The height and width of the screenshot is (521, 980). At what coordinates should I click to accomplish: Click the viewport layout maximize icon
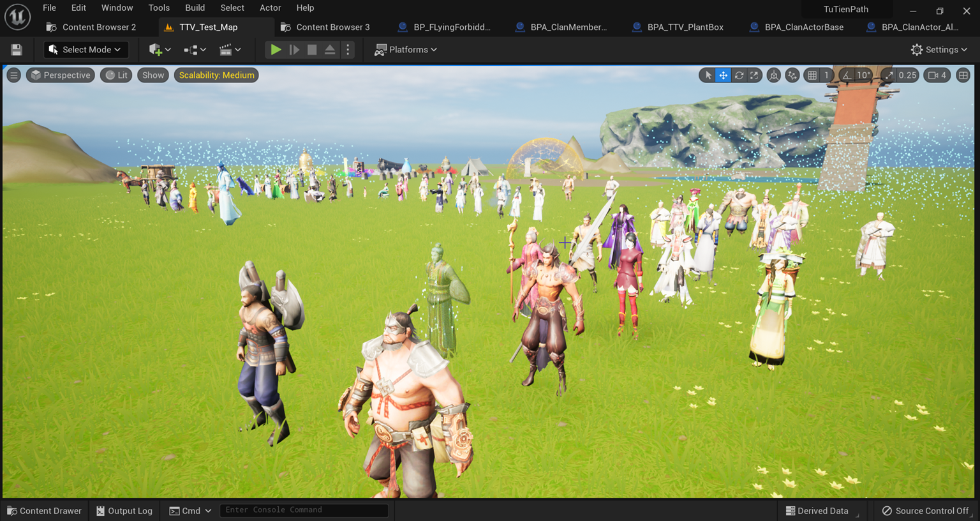[963, 75]
